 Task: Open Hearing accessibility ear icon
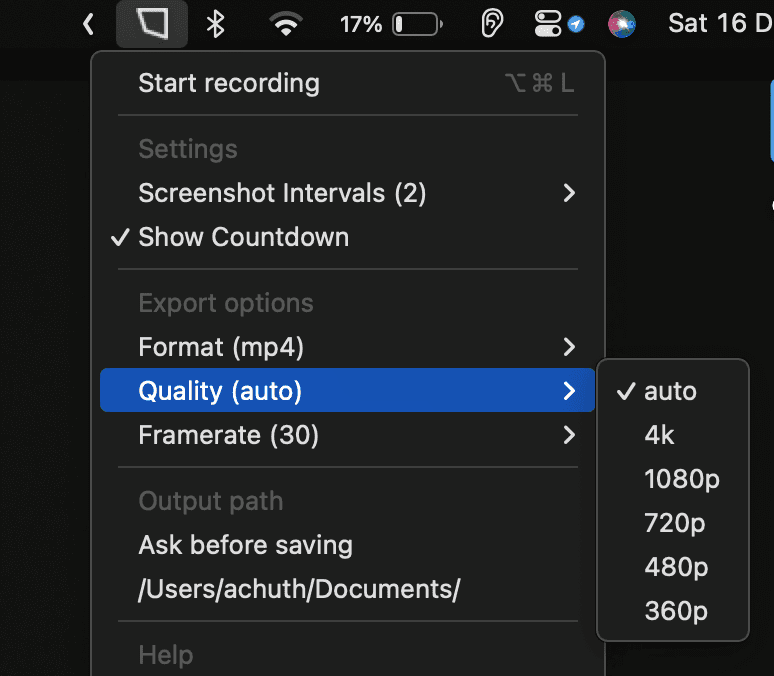click(492, 24)
